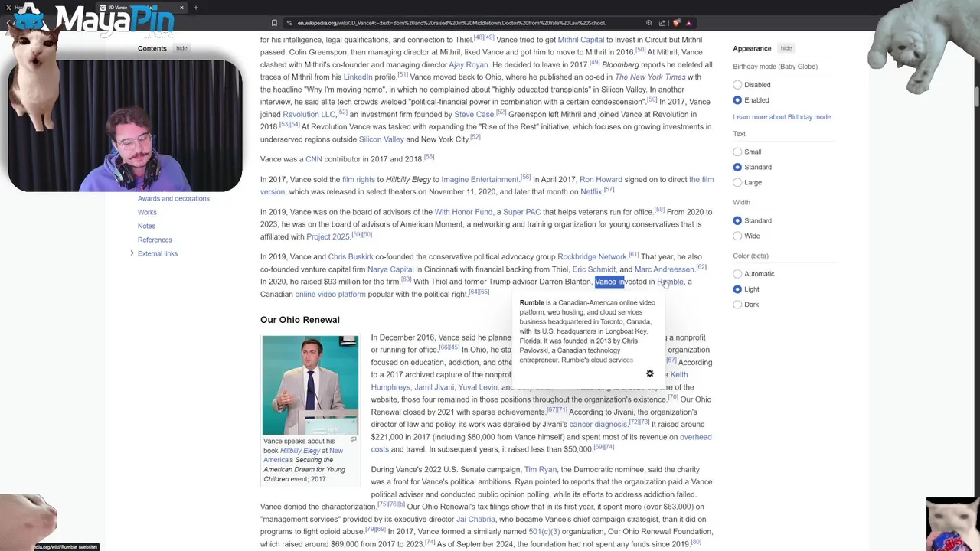Image resolution: width=980 pixels, height=551 pixels.
Task: Select Enabled for Birthday mode
Action: pos(737,100)
